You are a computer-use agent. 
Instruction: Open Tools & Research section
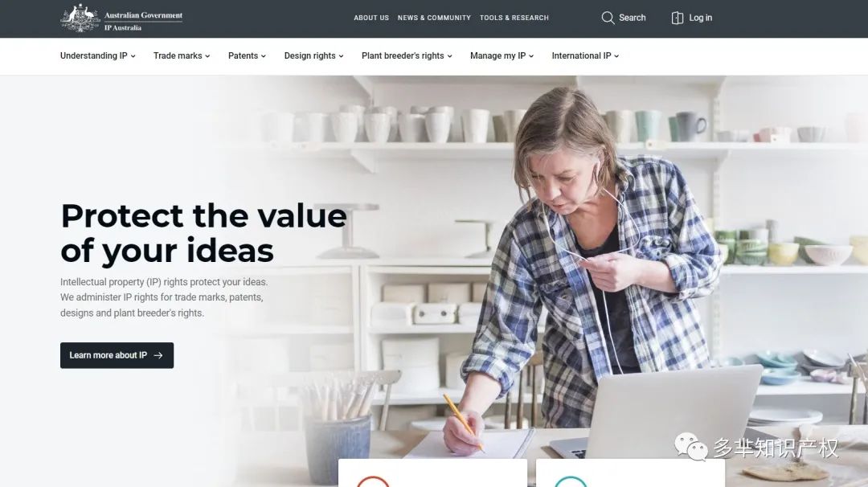[514, 18]
